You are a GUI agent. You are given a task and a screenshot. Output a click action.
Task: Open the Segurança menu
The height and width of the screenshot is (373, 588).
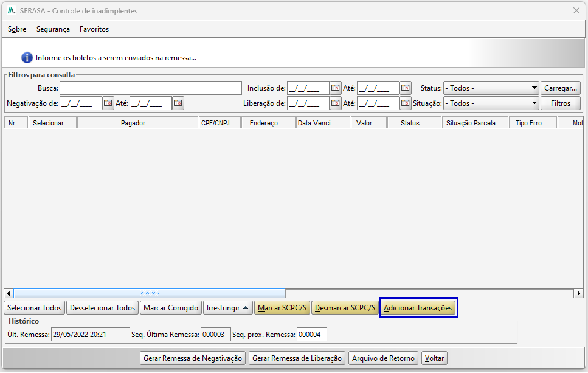click(x=53, y=29)
